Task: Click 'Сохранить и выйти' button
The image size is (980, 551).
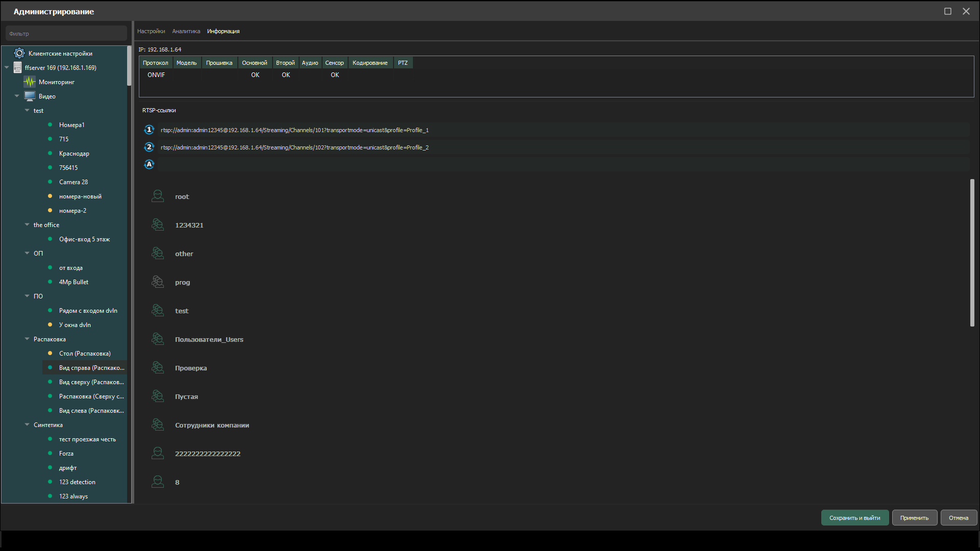Action: click(854, 517)
